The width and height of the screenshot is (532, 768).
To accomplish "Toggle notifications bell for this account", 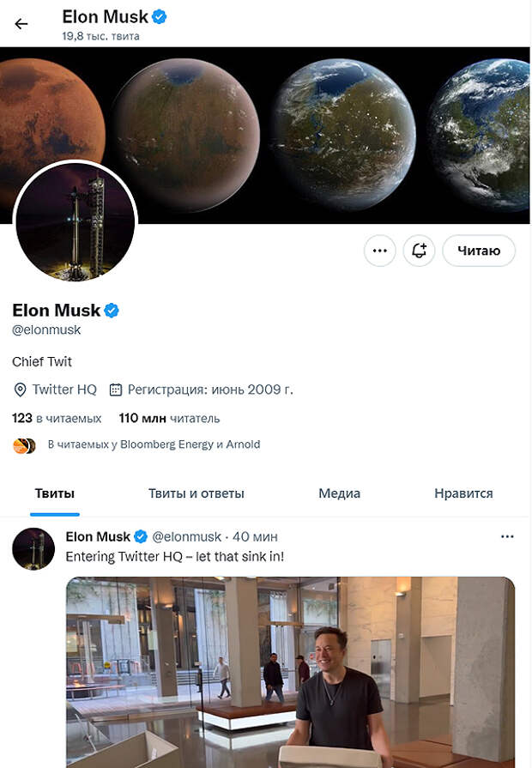I will coord(420,251).
